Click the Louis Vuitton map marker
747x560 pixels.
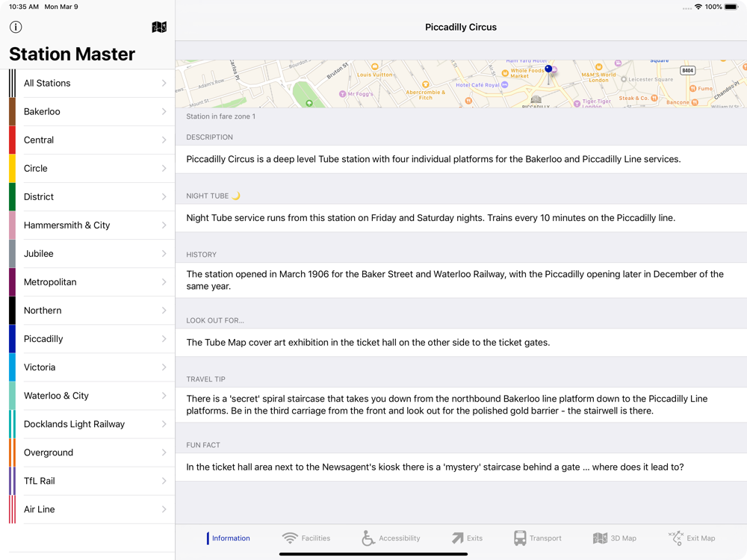coord(375,66)
